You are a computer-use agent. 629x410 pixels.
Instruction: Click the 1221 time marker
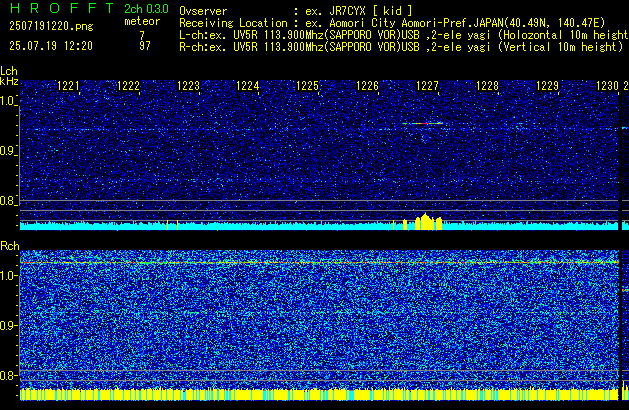(68, 86)
